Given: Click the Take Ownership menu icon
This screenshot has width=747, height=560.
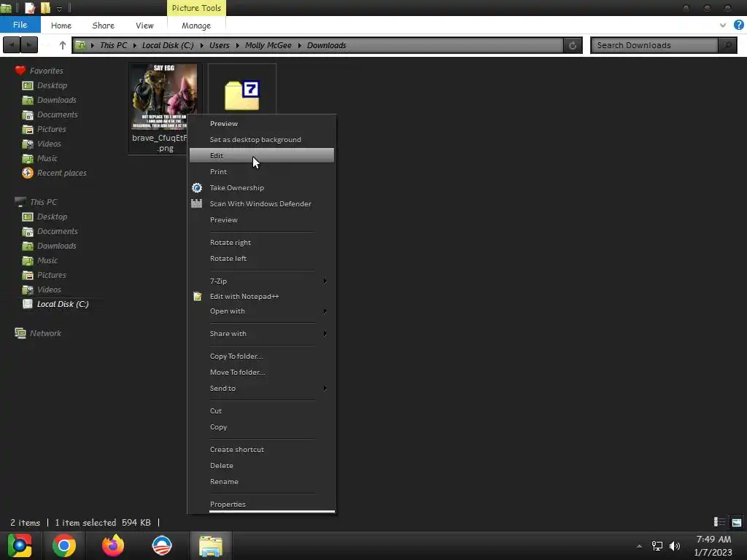Looking at the screenshot, I should click(x=197, y=187).
